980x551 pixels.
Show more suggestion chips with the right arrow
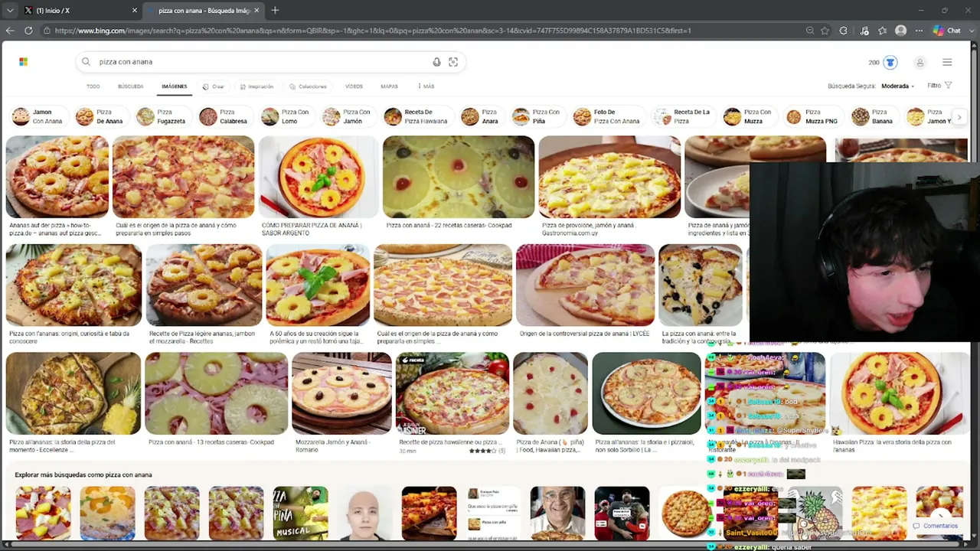959,117
